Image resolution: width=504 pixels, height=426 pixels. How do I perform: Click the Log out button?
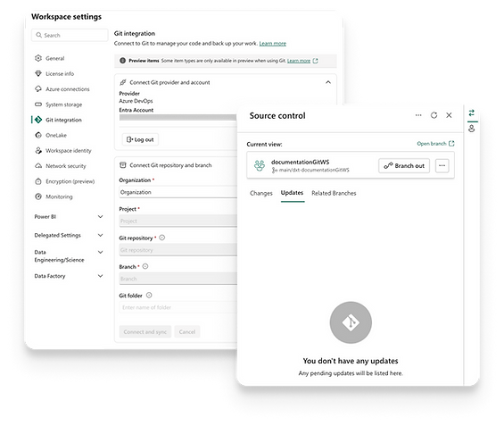point(140,139)
